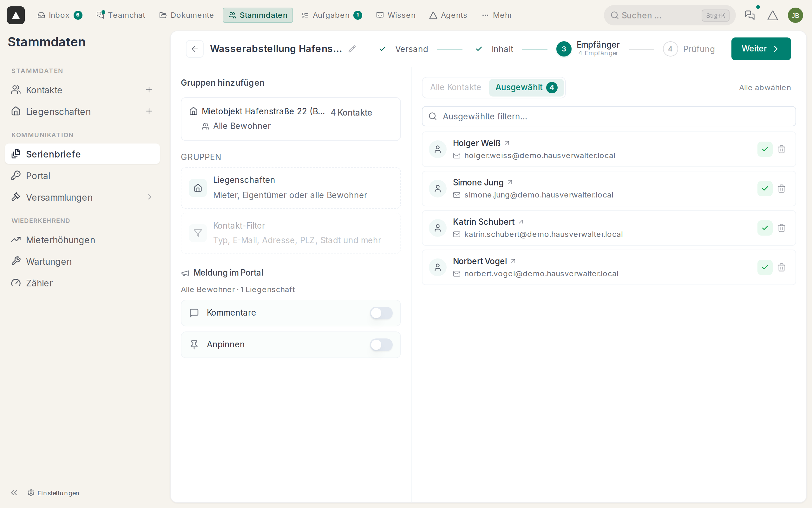Screen dimensions: 812x508
Task: Add a property with the Liegenschaften plus icon
Action: point(149,111)
